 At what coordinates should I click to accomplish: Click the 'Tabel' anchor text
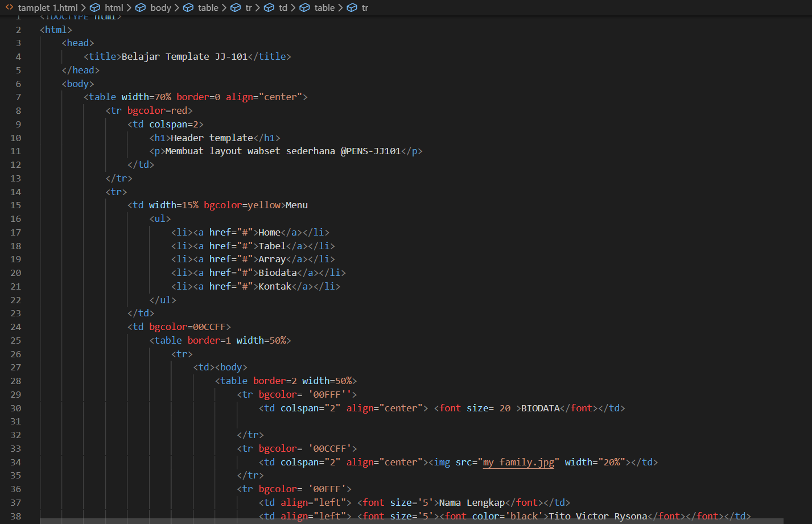(272, 246)
